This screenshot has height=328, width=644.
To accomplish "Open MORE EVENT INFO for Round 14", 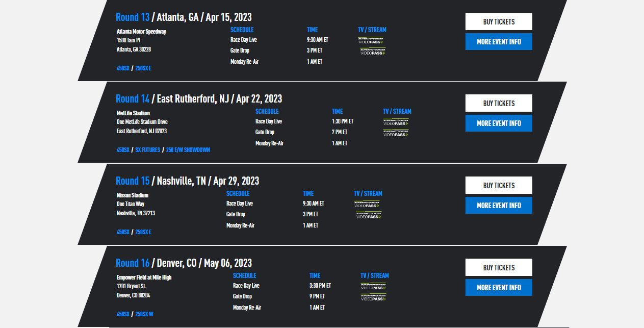I will click(x=498, y=123).
